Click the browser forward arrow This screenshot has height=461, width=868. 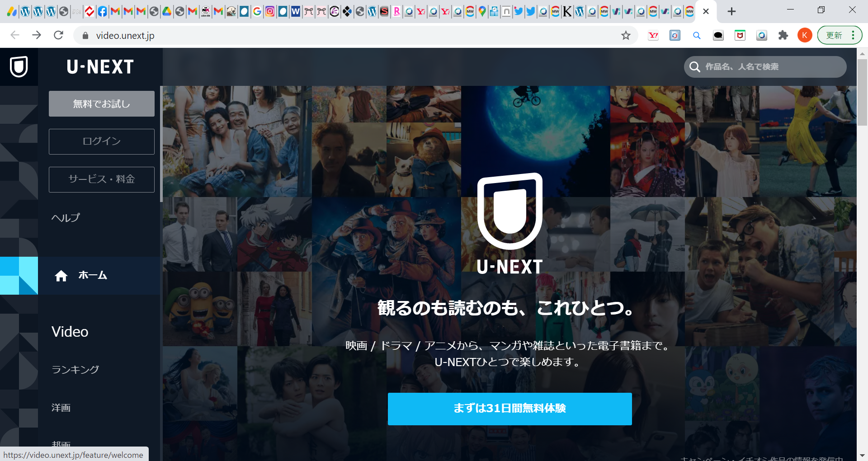click(37, 35)
